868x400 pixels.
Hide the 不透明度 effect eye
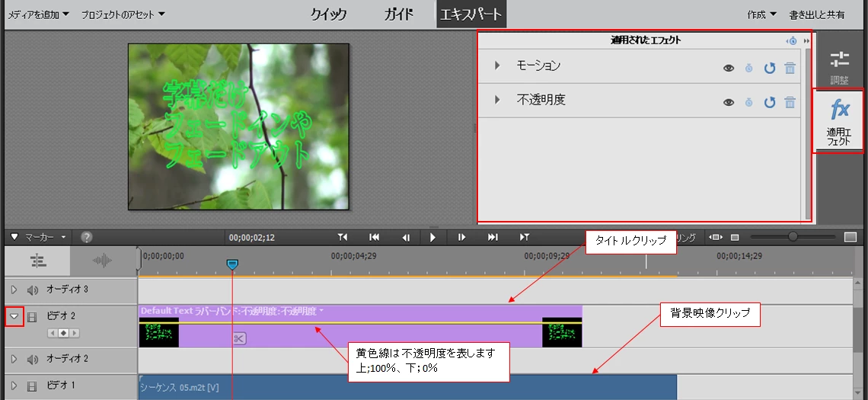tap(729, 102)
